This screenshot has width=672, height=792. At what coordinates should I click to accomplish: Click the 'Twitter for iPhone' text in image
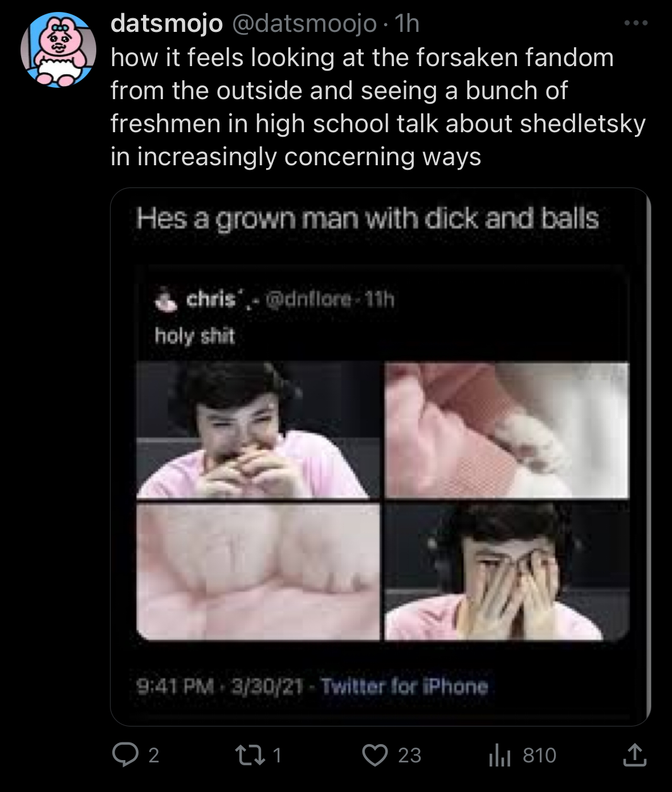click(x=405, y=686)
